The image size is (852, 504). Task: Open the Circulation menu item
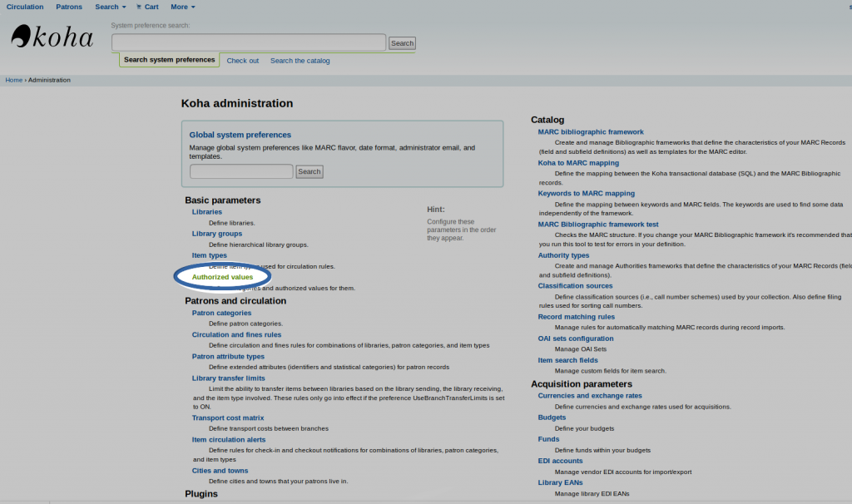(25, 7)
